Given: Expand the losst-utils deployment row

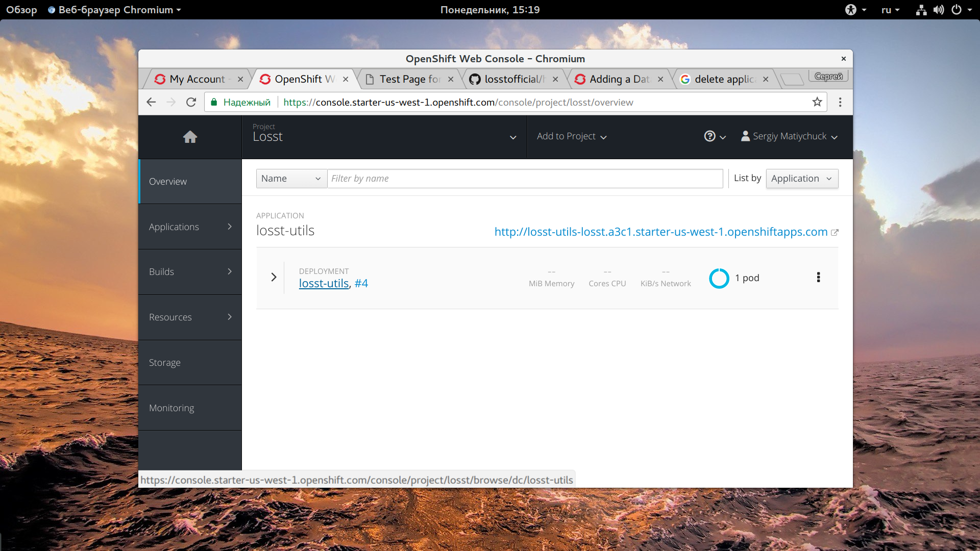Looking at the screenshot, I should 274,277.
